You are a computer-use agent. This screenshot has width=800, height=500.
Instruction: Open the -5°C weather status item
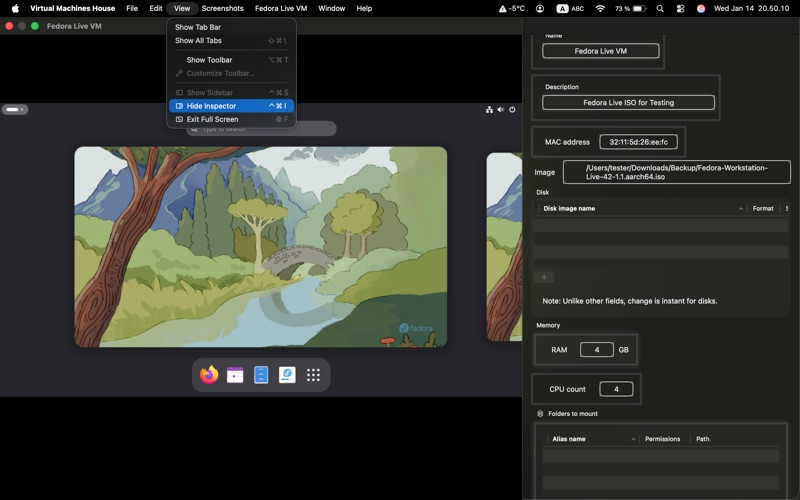tap(512, 8)
